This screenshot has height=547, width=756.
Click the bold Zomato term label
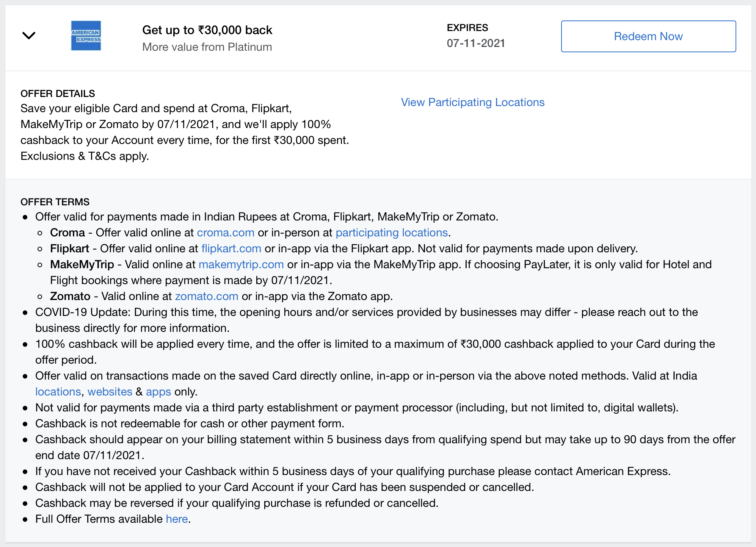(x=70, y=296)
